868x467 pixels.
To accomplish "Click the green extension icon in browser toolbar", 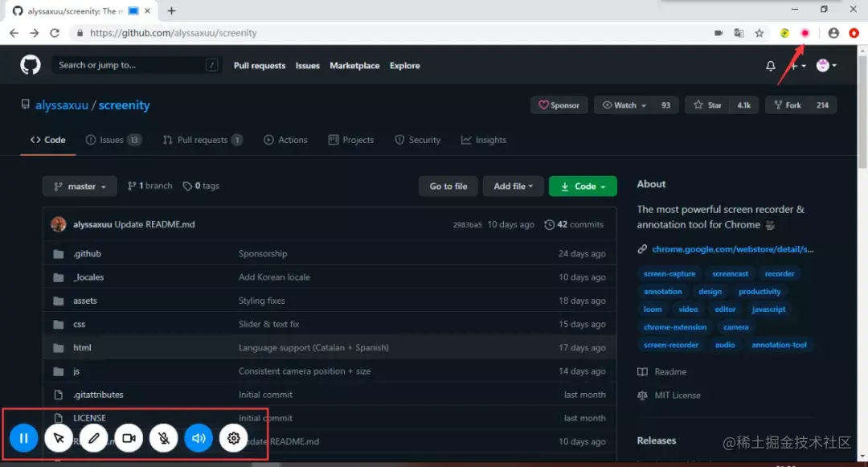I will point(784,33).
